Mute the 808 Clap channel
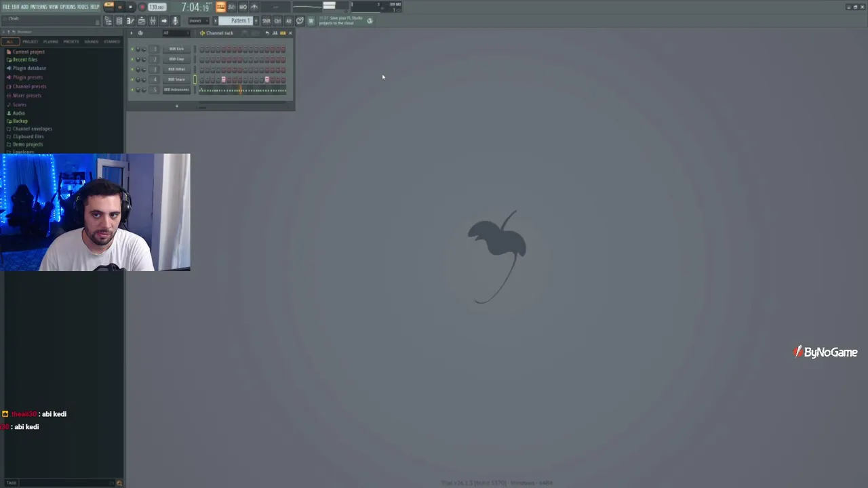The width and height of the screenshot is (868, 488). click(x=132, y=59)
